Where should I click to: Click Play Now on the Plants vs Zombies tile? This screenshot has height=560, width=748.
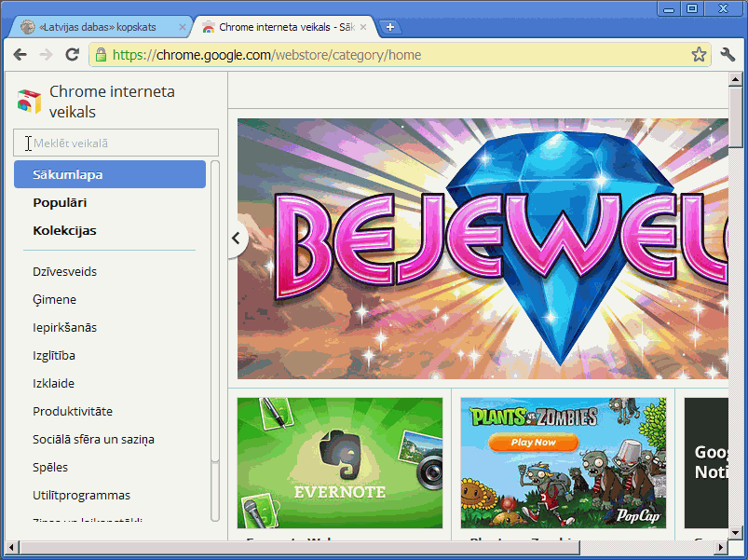[x=534, y=443]
